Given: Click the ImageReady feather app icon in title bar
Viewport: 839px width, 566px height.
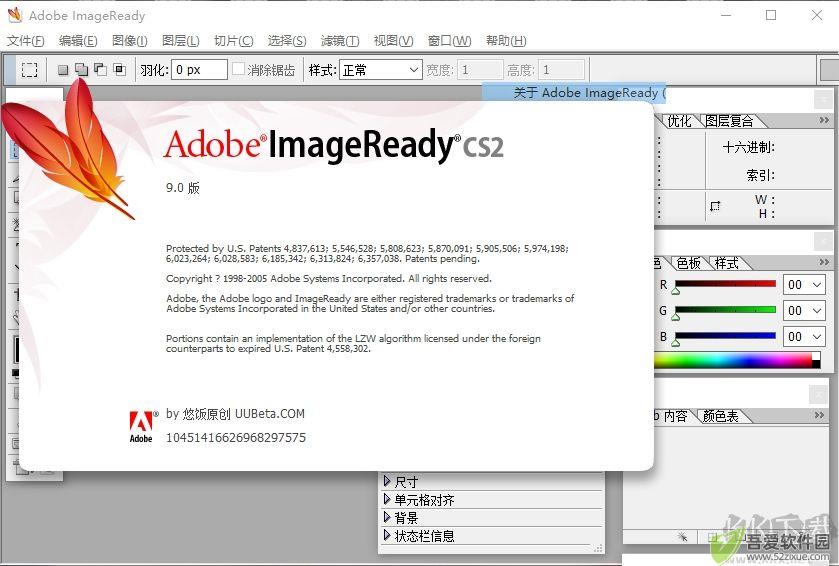Looking at the screenshot, I should 15,15.
